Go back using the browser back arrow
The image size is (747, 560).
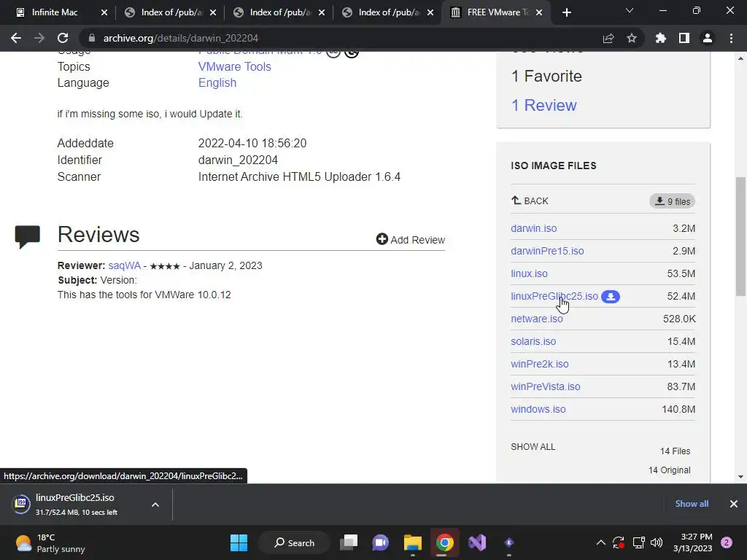[16, 38]
